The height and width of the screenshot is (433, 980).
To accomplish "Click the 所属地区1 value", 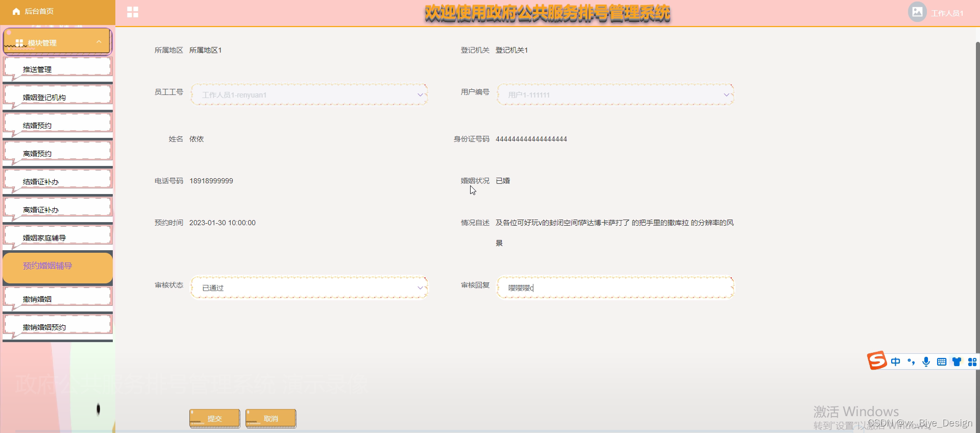I will [x=206, y=50].
